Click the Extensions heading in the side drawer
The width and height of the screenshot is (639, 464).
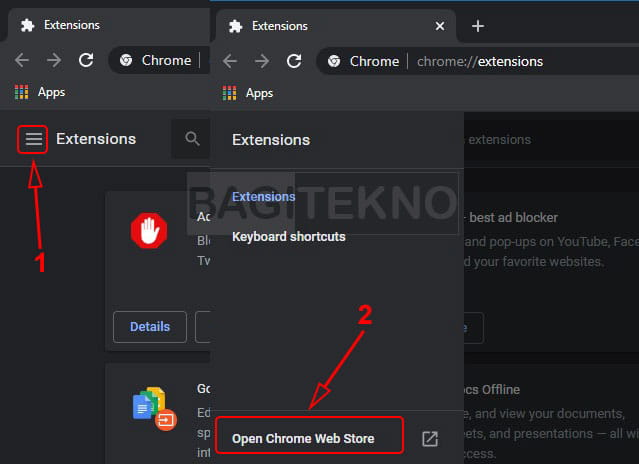(x=271, y=140)
